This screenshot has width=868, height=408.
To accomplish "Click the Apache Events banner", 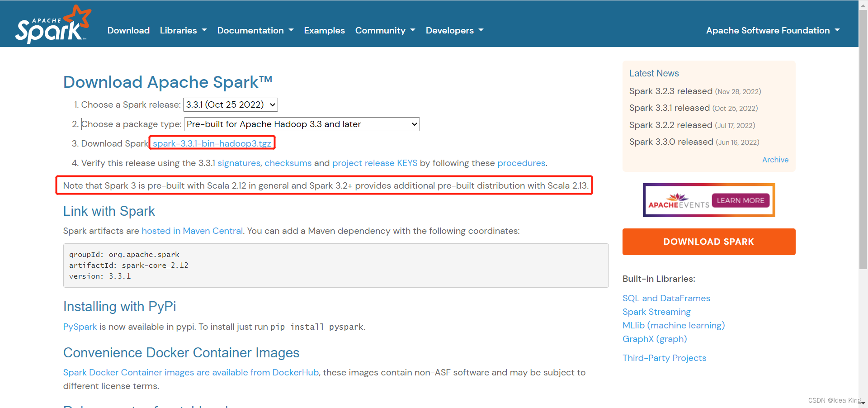I will pyautogui.click(x=709, y=200).
